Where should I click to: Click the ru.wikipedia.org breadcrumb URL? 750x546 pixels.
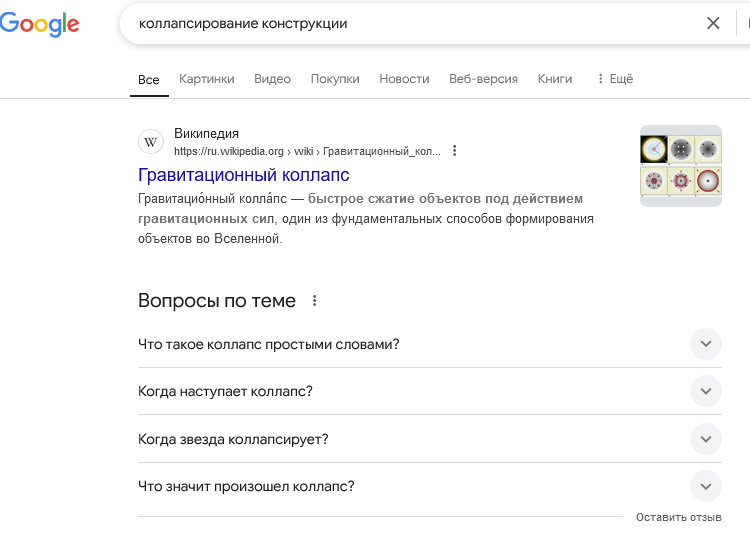click(x=307, y=152)
